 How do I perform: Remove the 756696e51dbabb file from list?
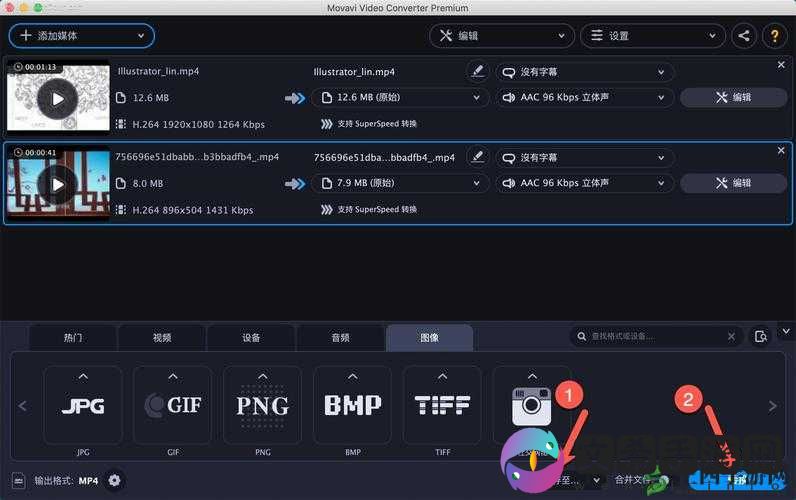pyautogui.click(x=781, y=150)
